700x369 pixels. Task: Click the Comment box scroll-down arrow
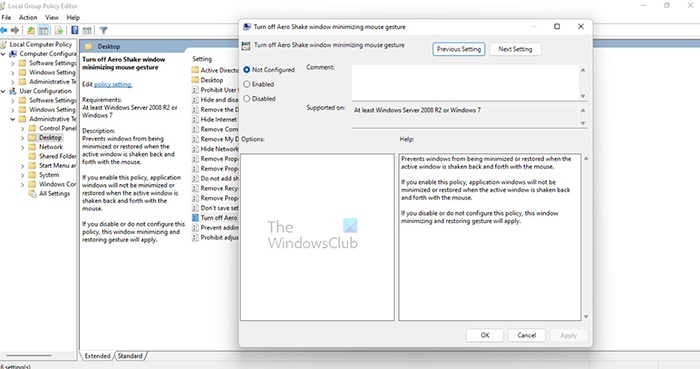pos(583,96)
